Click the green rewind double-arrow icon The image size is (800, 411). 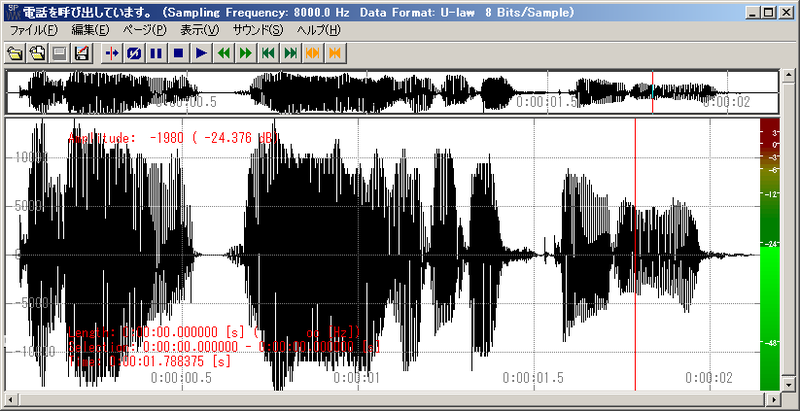[x=223, y=52]
